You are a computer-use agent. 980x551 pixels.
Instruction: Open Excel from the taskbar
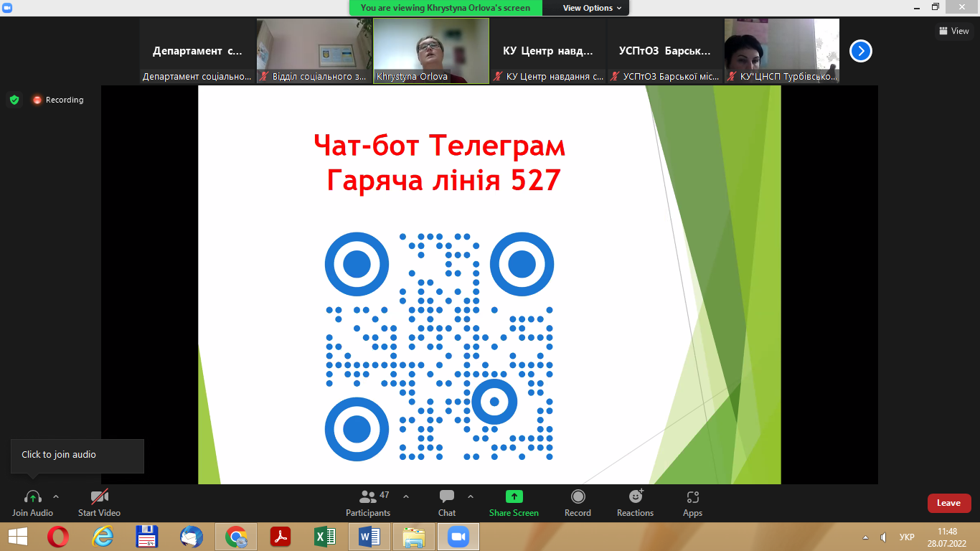(325, 537)
